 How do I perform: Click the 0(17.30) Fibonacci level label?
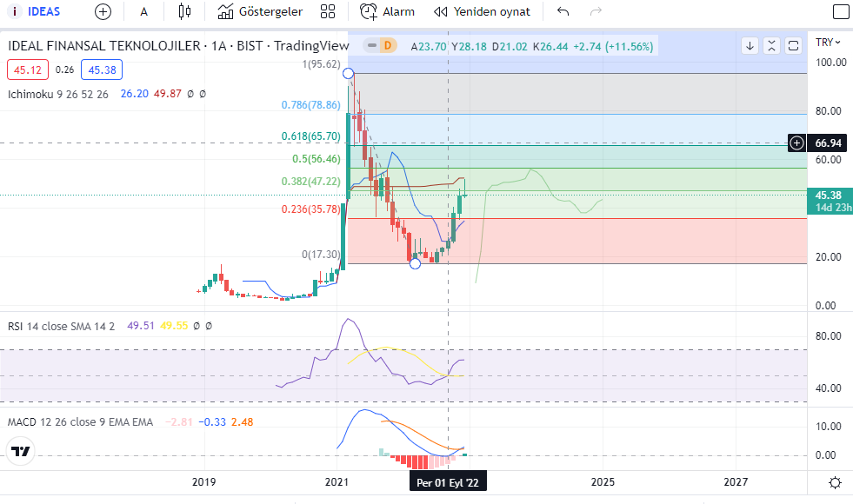pos(322,255)
